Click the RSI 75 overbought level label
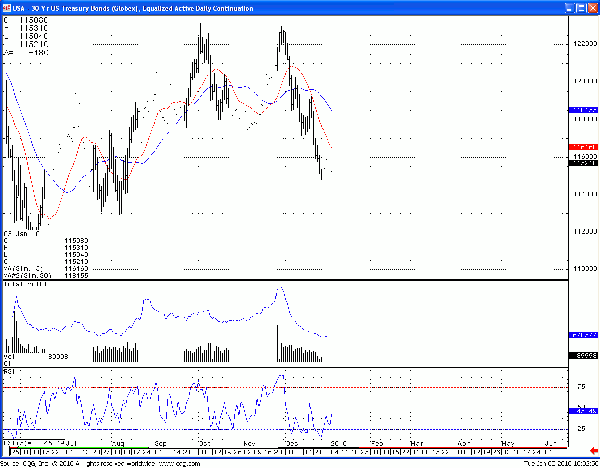Image resolution: width=600 pixels, height=468 pixels. [x=580, y=386]
